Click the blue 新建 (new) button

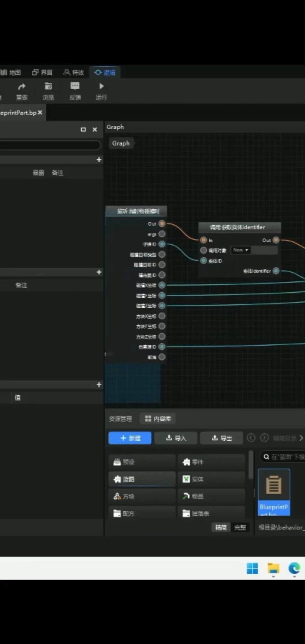130,438
